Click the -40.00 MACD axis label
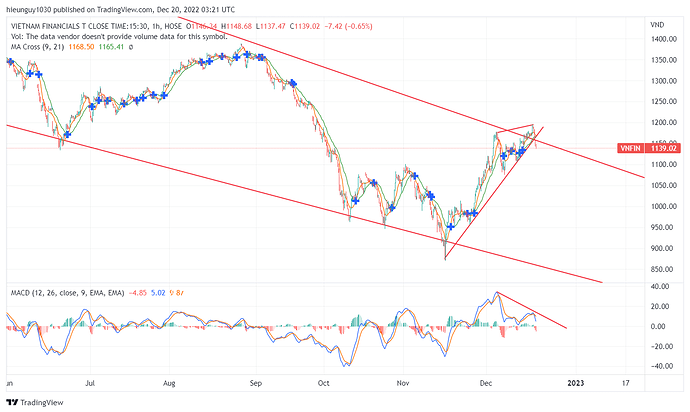The width and height of the screenshot is (690, 412). pos(661,366)
